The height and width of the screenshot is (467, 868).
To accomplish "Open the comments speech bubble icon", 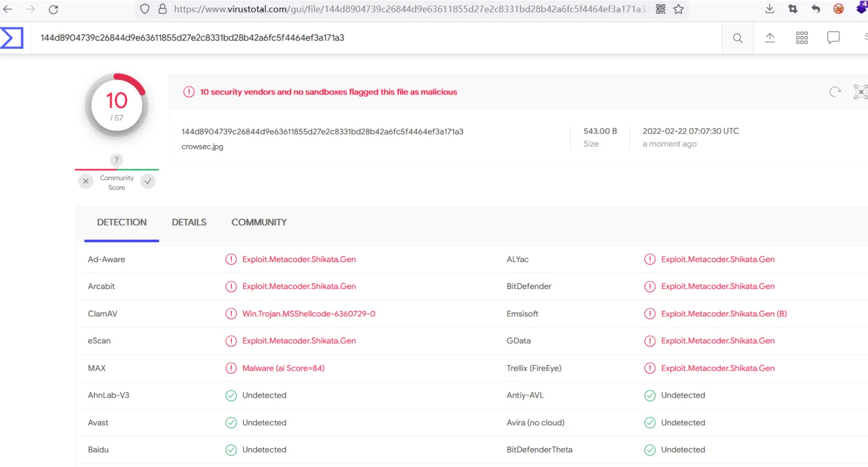I will coord(833,37).
